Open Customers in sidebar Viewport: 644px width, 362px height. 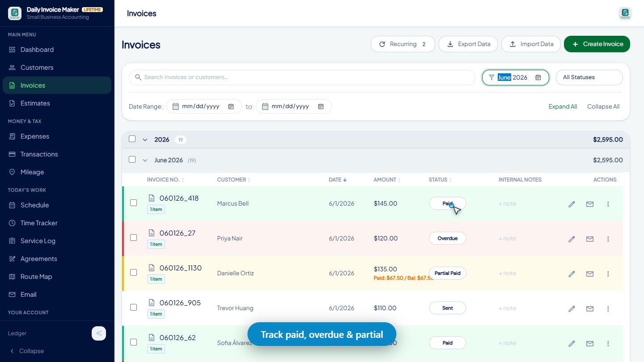coord(57,67)
